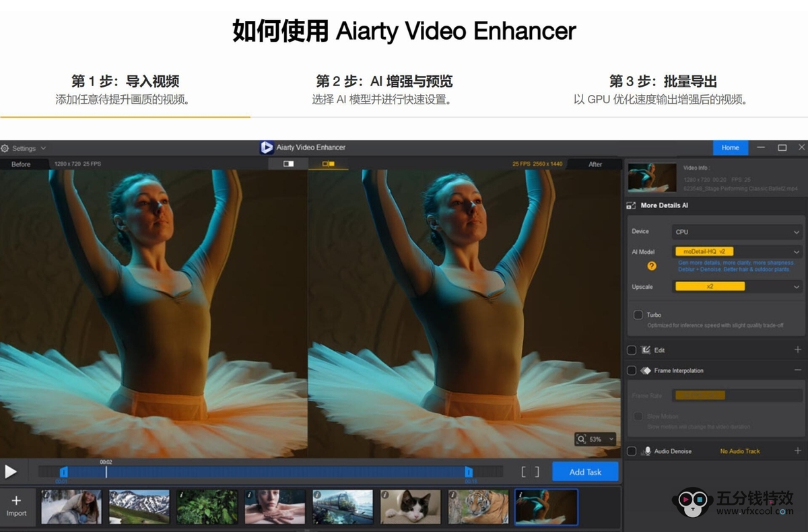Click the magnifier zoom icon
Screen dimensions: 808x532
(581, 439)
